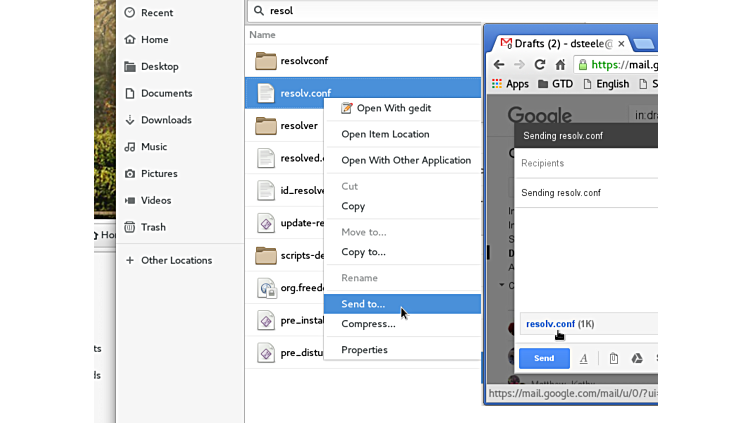Click the attach files paperclip icon
The width and height of the screenshot is (752, 423).
(x=613, y=358)
